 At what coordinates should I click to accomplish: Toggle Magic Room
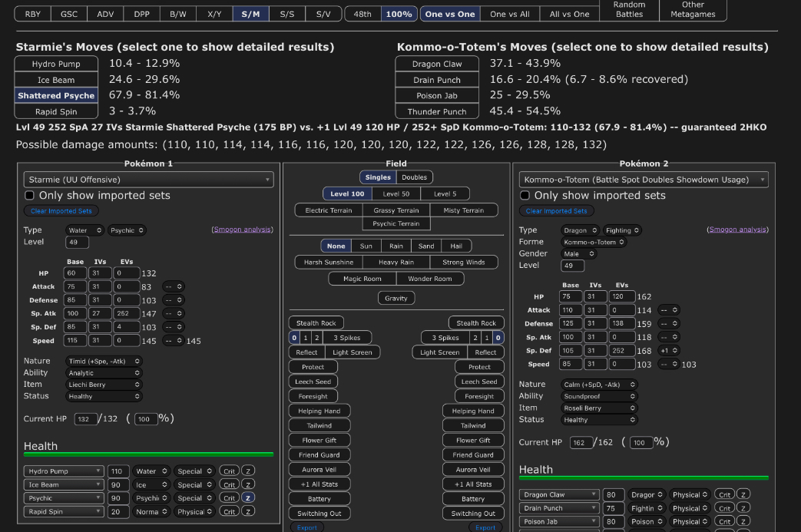tap(362, 278)
